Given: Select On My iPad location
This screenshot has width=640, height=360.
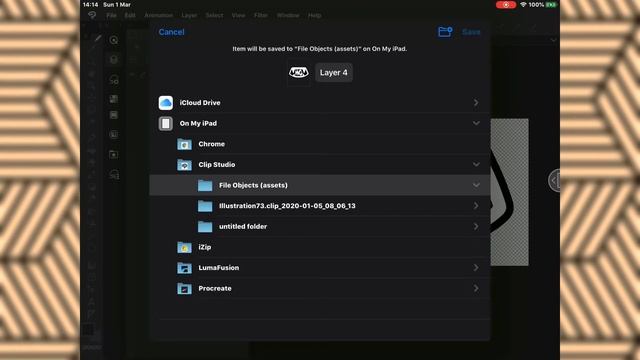Looking at the screenshot, I should 320,123.
